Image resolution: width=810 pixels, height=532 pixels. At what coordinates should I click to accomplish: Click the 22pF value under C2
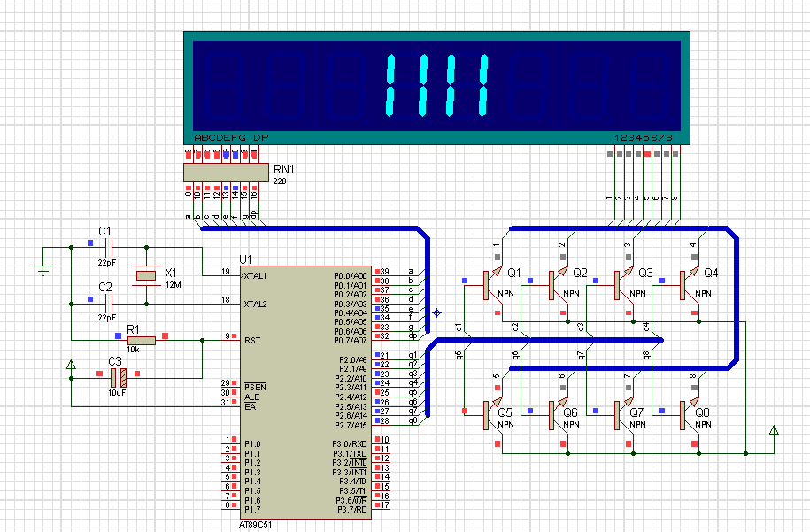[107, 318]
